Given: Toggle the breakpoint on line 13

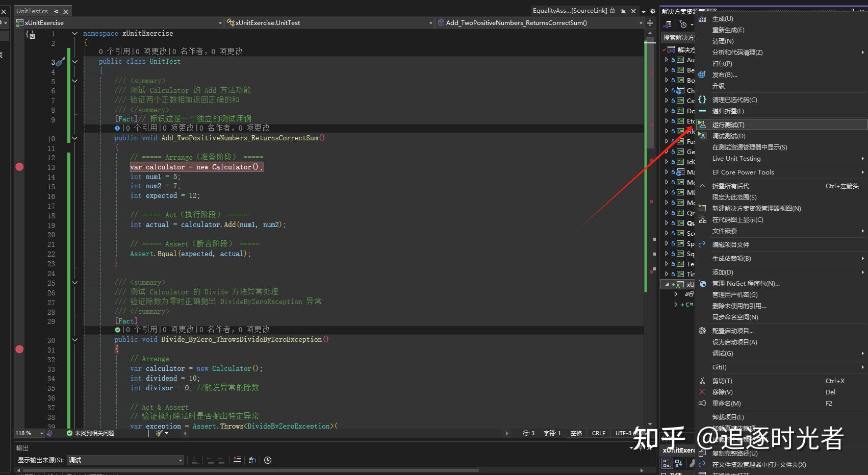Looking at the screenshot, I should (x=19, y=167).
